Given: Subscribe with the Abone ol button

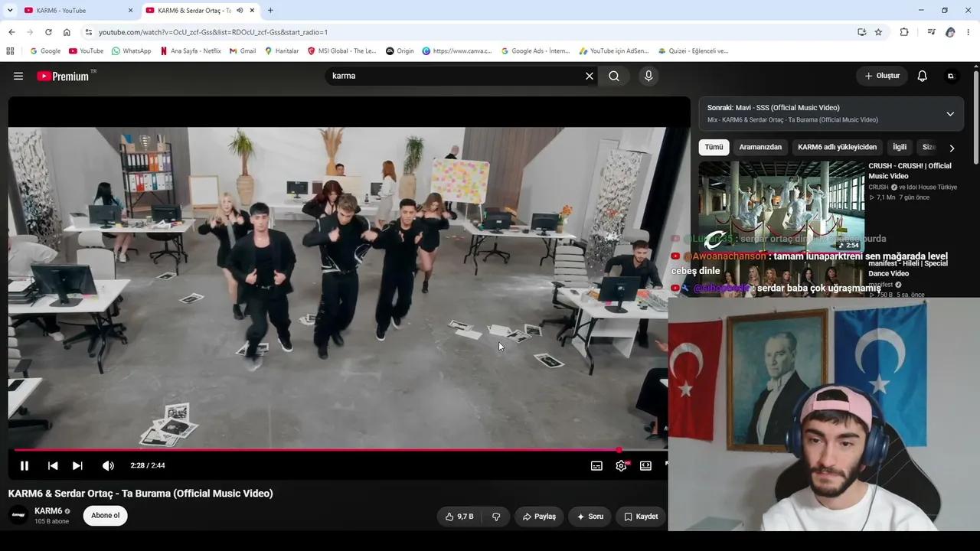Looking at the screenshot, I should (106, 515).
